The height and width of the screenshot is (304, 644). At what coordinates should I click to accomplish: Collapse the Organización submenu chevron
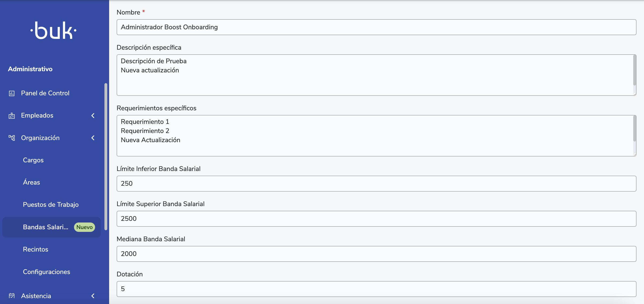93,138
